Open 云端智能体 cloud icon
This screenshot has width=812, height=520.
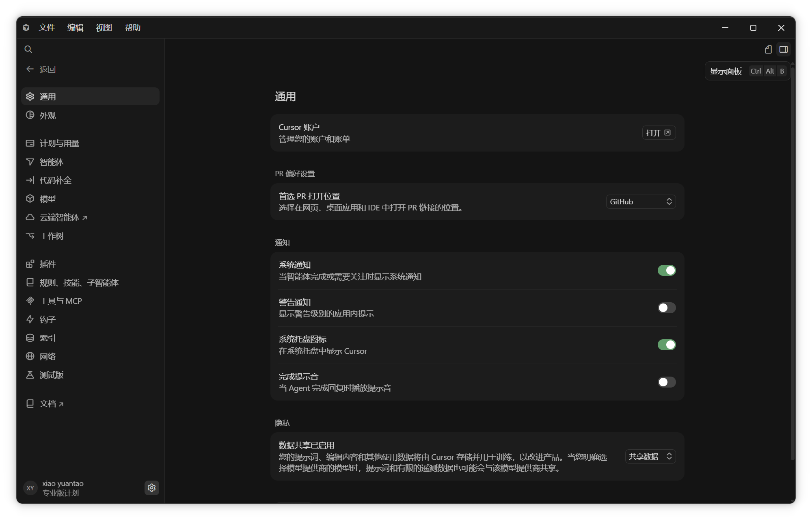point(30,217)
